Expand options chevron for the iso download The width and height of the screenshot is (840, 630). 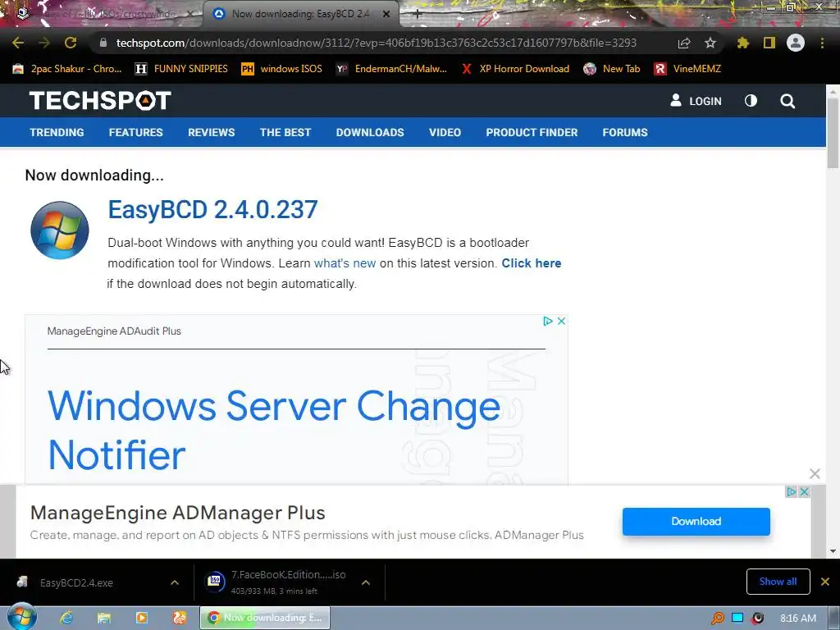tap(366, 582)
